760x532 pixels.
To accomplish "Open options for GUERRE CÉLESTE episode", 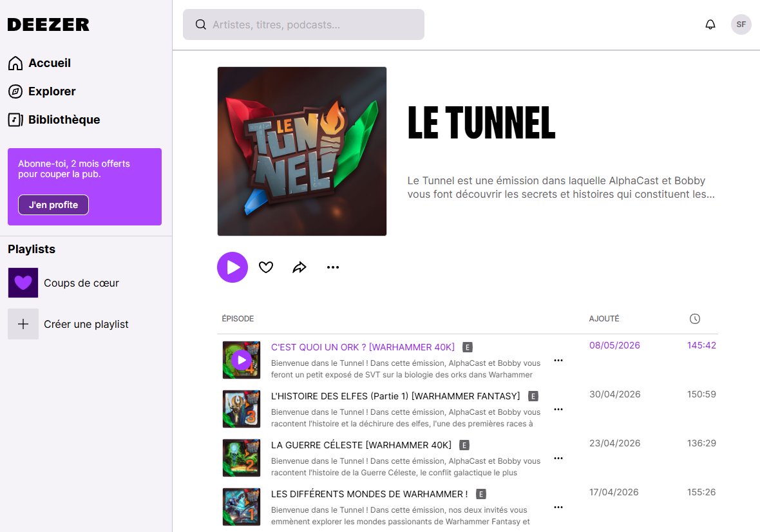I will [558, 459].
